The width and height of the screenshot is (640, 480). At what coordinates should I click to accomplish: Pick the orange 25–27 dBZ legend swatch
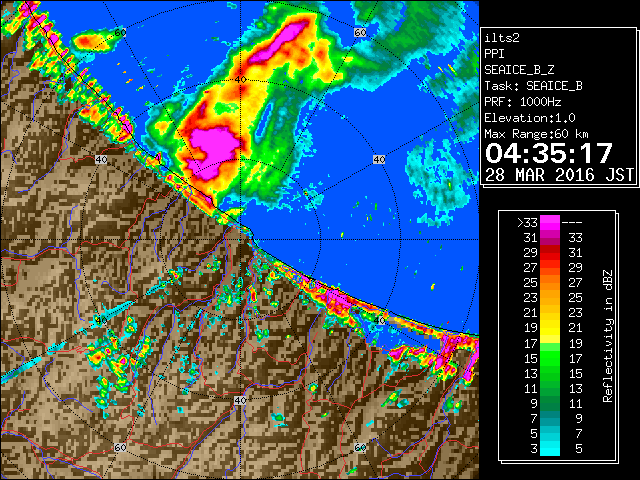point(550,283)
